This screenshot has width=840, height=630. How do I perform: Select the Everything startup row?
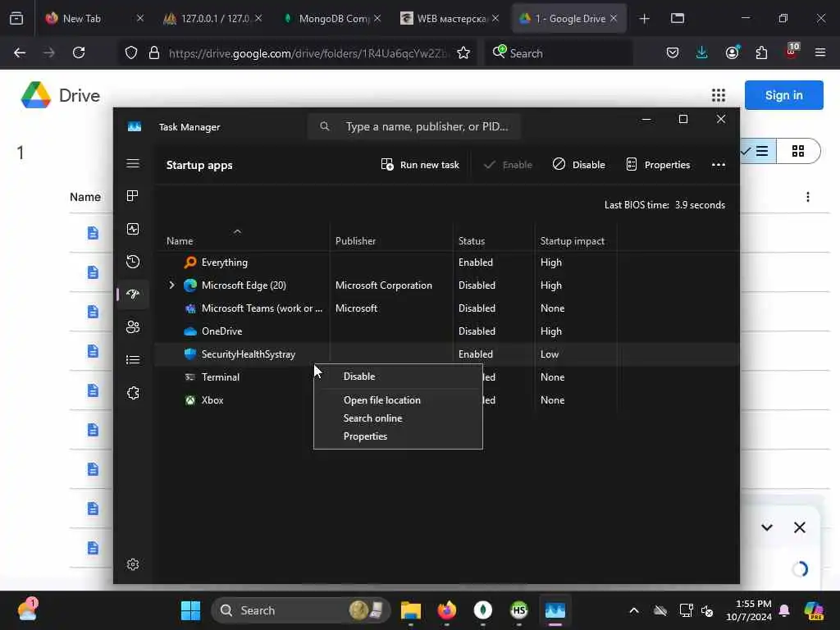(447, 262)
